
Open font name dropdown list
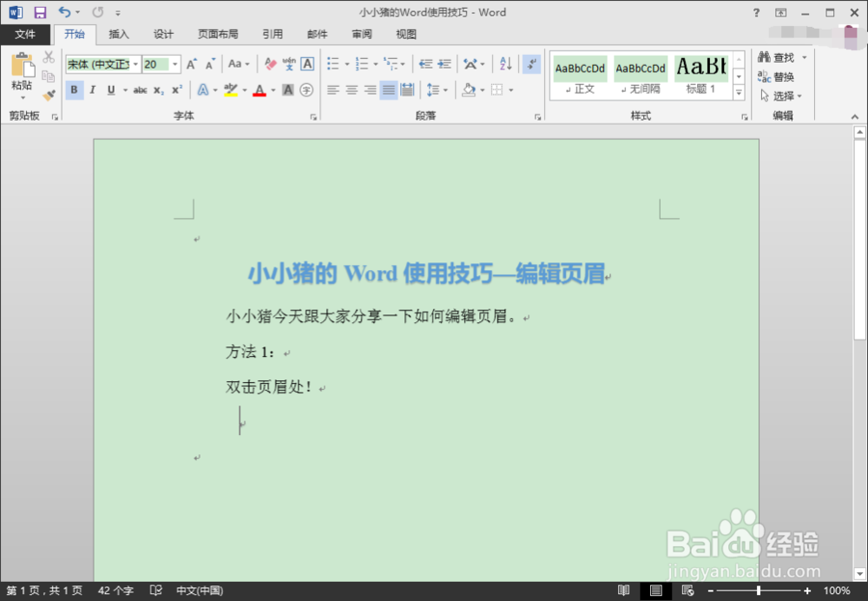pyautogui.click(x=135, y=64)
